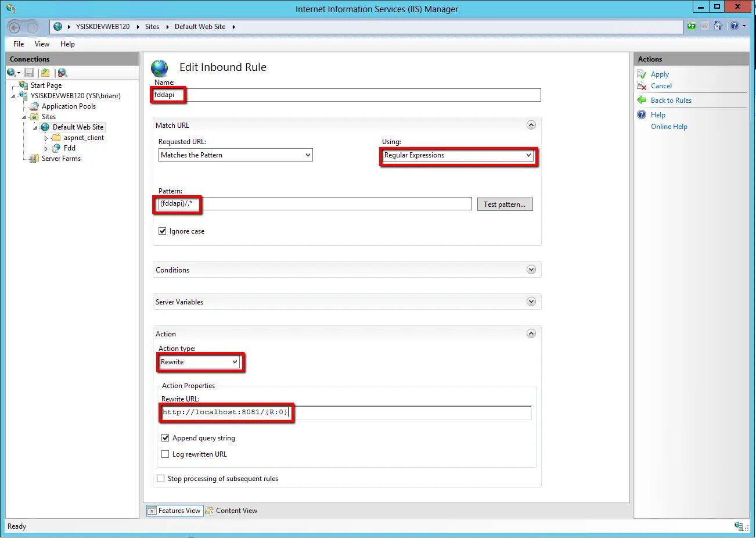
Task: Click the Fdd application icon
Action: coord(56,148)
